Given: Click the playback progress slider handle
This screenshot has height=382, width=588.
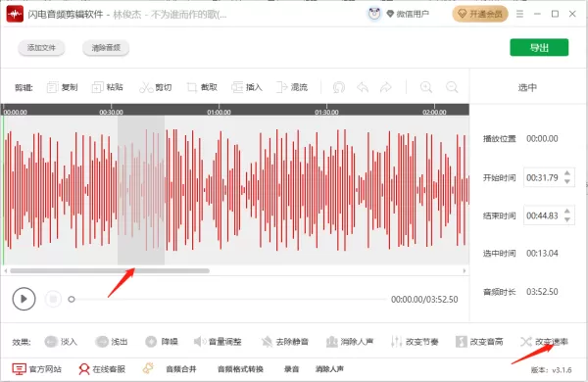Looking at the screenshot, I should click(72, 299).
